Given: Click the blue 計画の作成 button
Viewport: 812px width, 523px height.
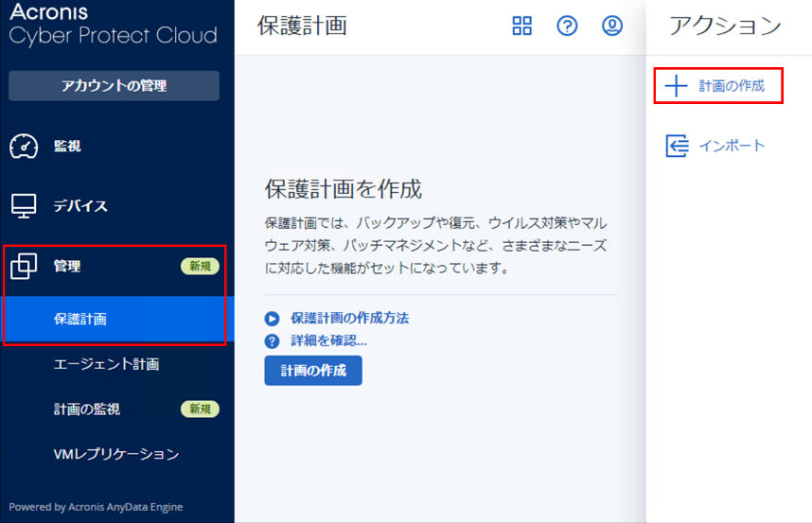Looking at the screenshot, I should tap(313, 371).
